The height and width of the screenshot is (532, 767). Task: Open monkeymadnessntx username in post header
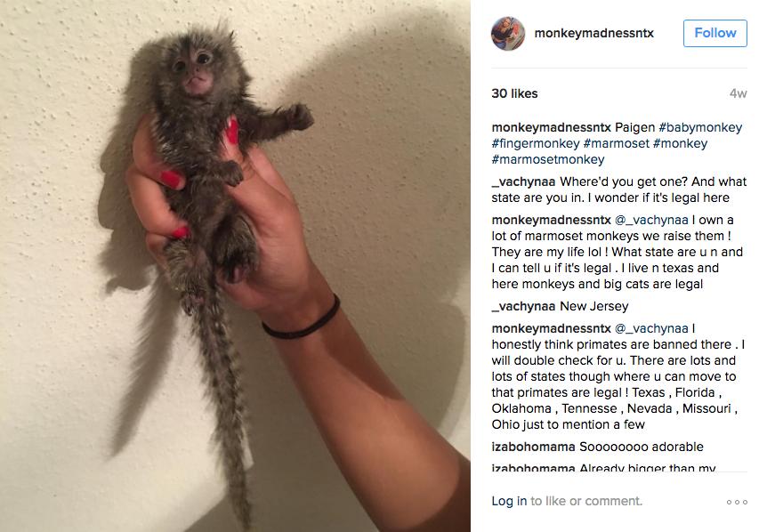593,33
